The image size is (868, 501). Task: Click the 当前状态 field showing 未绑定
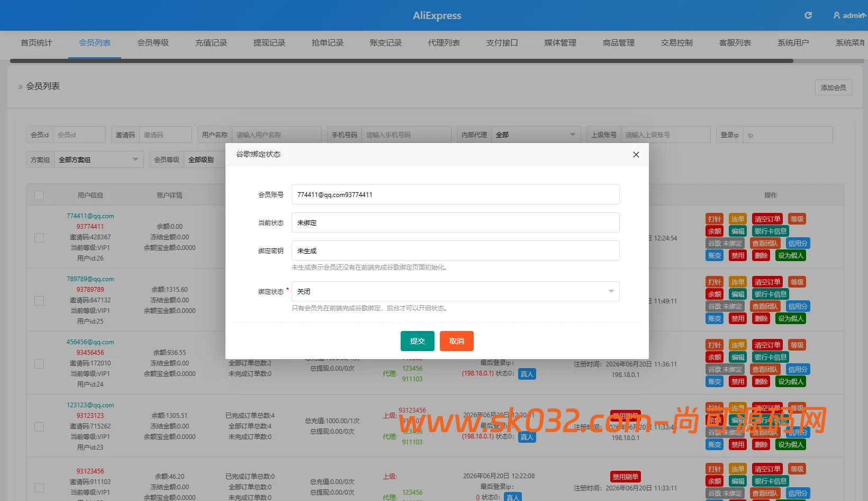coord(456,222)
